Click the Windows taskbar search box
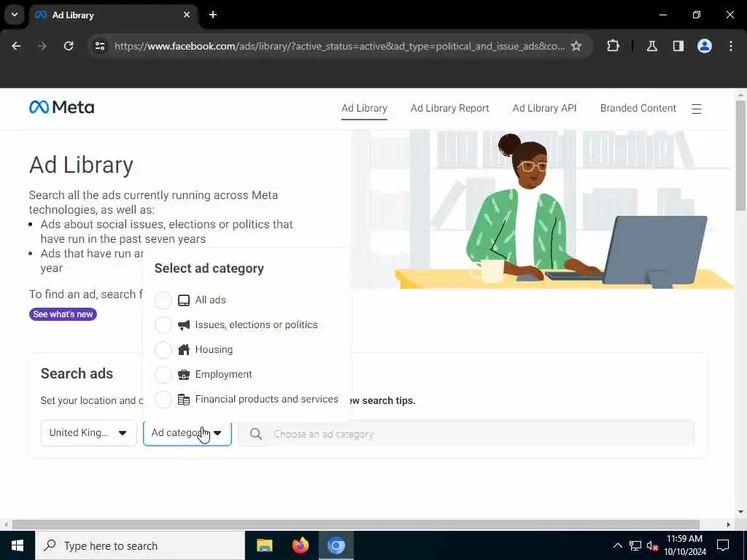Viewport: 747px width, 560px height. pos(140,545)
